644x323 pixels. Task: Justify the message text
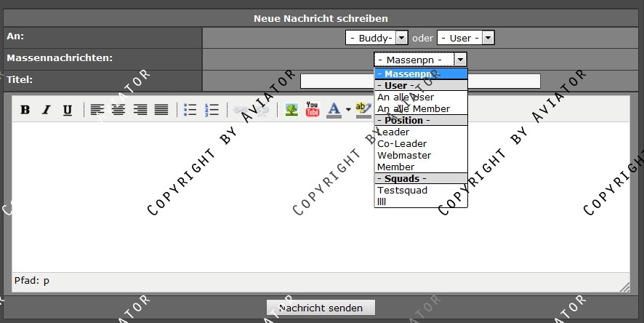[x=161, y=110]
